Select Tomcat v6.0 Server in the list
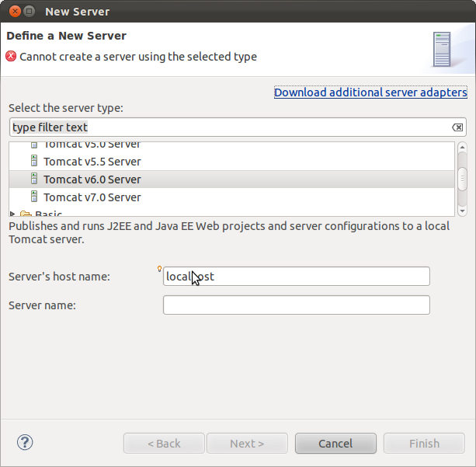The width and height of the screenshot is (476, 467). point(232,179)
